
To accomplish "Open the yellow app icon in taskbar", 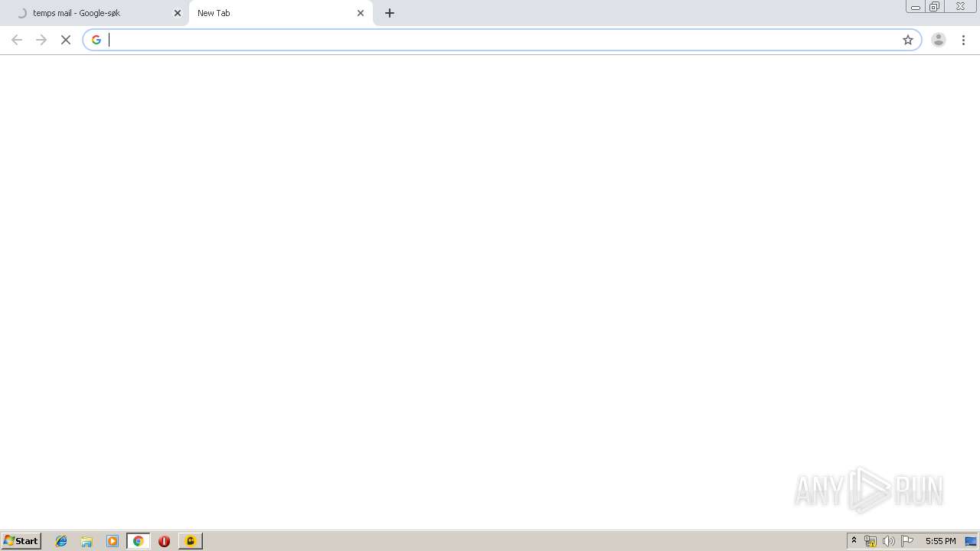I will coord(191,541).
